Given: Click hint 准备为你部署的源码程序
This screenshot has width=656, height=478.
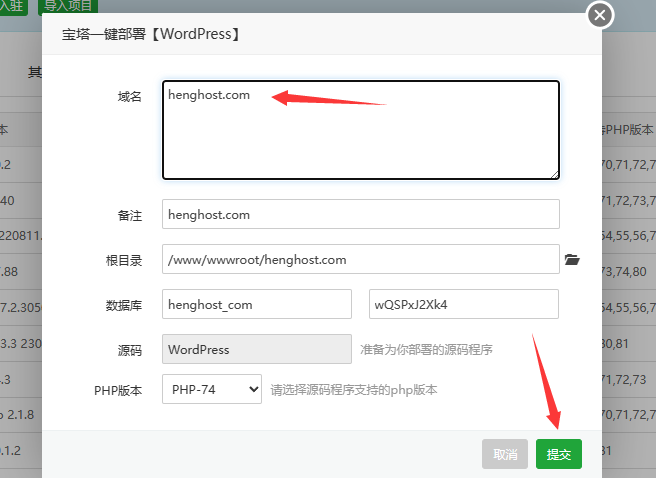Looking at the screenshot, I should click(426, 349).
